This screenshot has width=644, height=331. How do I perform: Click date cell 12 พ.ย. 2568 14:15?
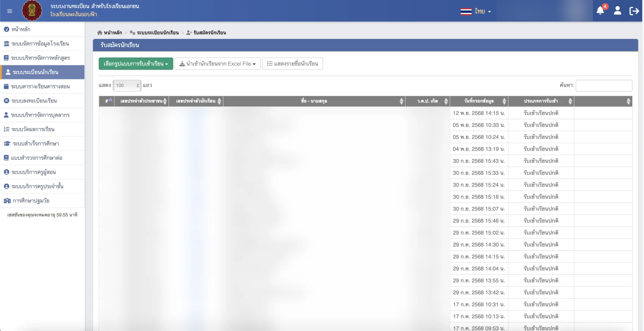[479, 113]
